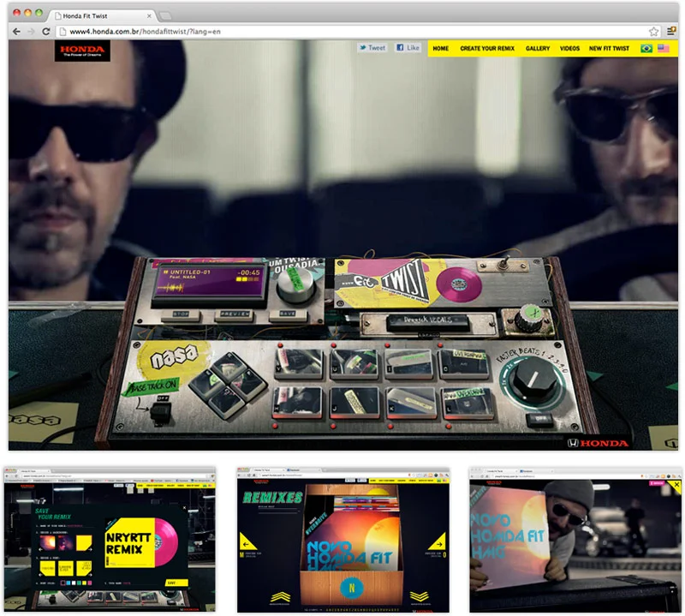This screenshot has height=616, width=685.
Task: Click the SAVE button on the mixer
Action: pyautogui.click(x=287, y=314)
